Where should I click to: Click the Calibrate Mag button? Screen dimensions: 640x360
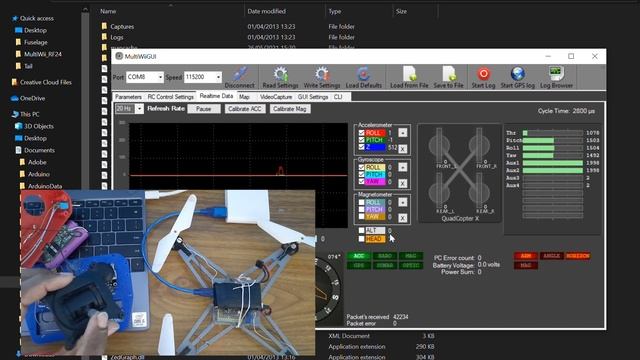tap(289, 109)
